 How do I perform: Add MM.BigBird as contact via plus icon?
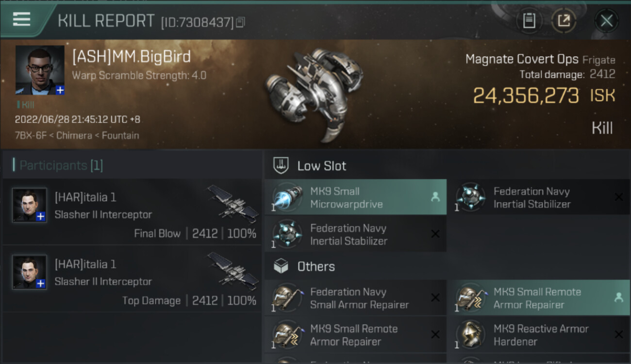(x=60, y=90)
